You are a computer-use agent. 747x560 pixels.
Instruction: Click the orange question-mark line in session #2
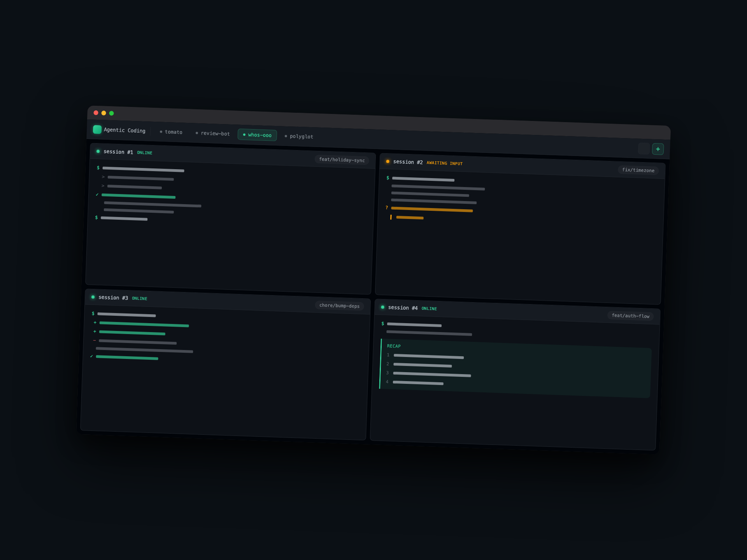pyautogui.click(x=429, y=209)
